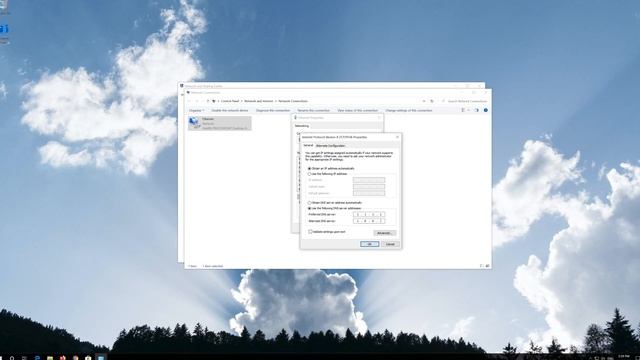Switch to the Alternate Configuration tab
The height and width of the screenshot is (360, 640).
click(x=331, y=146)
